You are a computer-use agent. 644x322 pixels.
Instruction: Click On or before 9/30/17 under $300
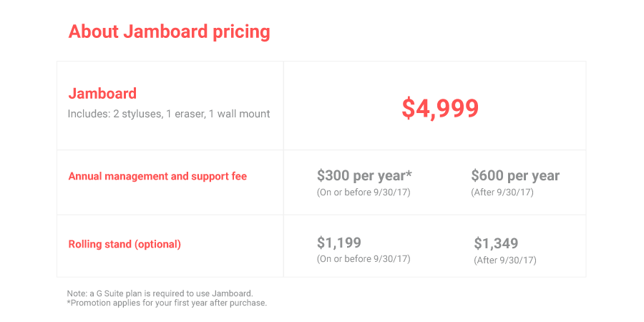(364, 192)
